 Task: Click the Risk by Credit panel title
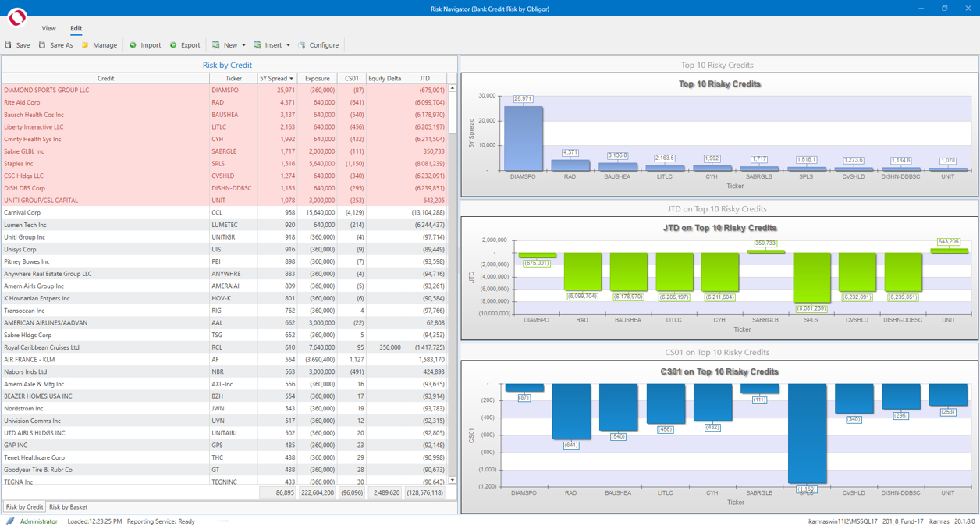(227, 66)
